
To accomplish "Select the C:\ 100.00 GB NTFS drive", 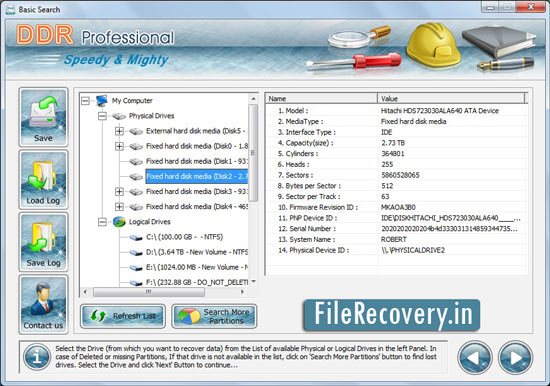I will tap(185, 237).
